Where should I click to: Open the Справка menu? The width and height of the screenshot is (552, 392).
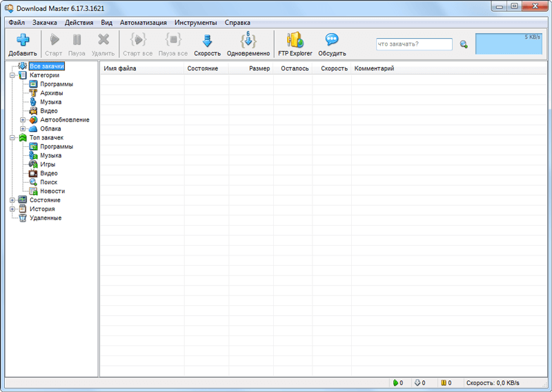click(237, 23)
